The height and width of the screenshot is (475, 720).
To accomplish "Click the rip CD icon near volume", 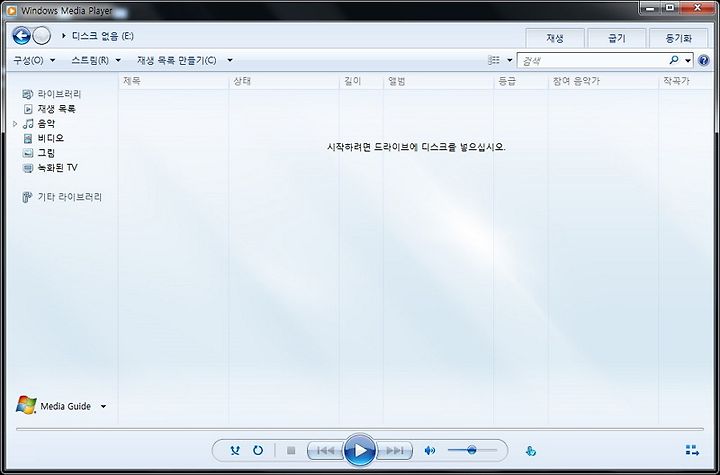I will pyautogui.click(x=530, y=451).
